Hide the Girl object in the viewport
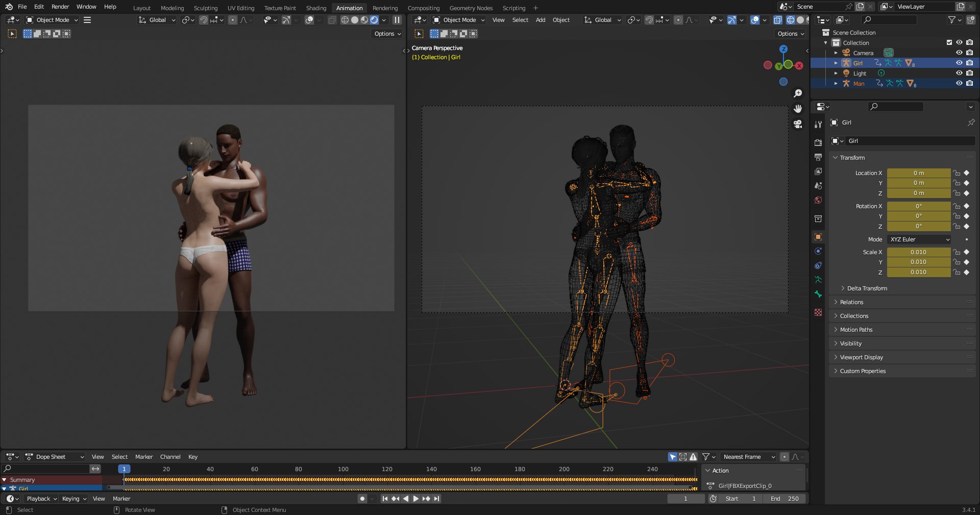Image resolution: width=980 pixels, height=515 pixels. click(x=959, y=63)
